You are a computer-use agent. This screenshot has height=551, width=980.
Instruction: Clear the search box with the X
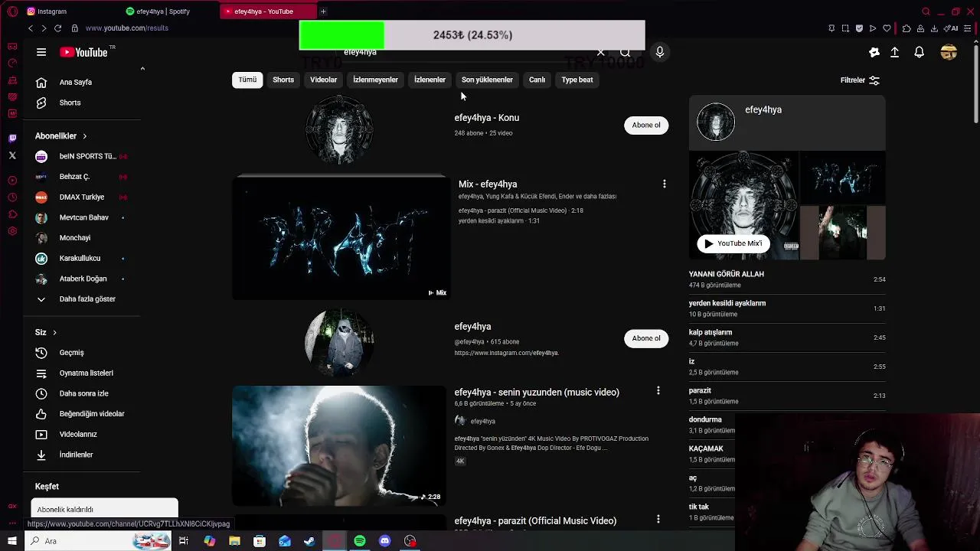click(x=600, y=52)
